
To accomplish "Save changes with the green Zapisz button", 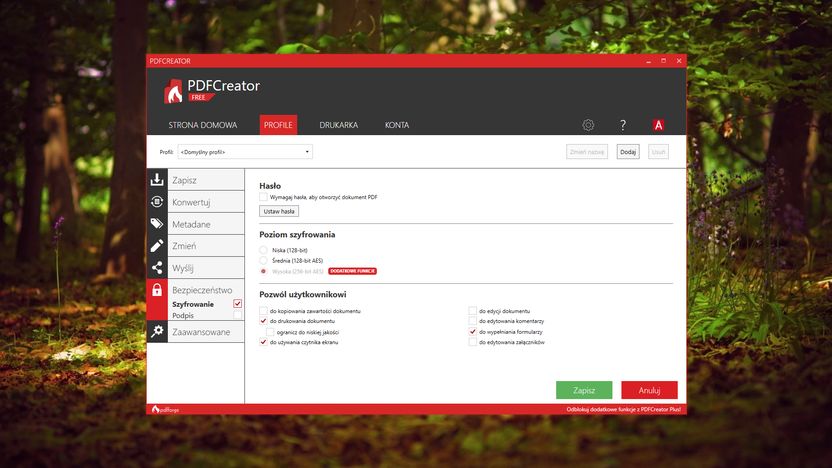I will [x=584, y=390].
